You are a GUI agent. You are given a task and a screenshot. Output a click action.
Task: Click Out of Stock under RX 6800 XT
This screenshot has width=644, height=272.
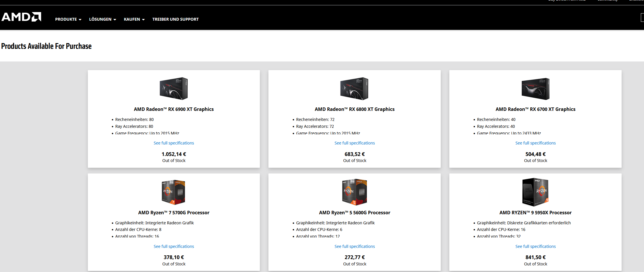pyautogui.click(x=355, y=161)
